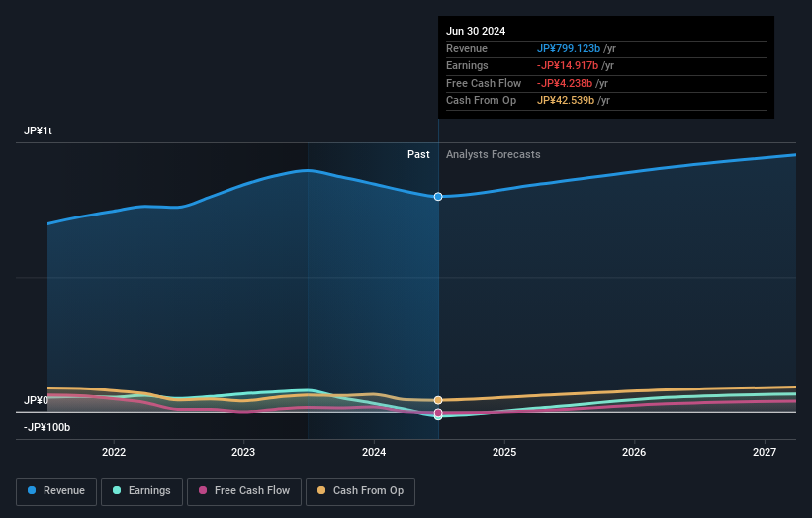This screenshot has height=518, width=812.
Task: Click the -JP¥4.238b free cash flow value
Action: coord(565,83)
